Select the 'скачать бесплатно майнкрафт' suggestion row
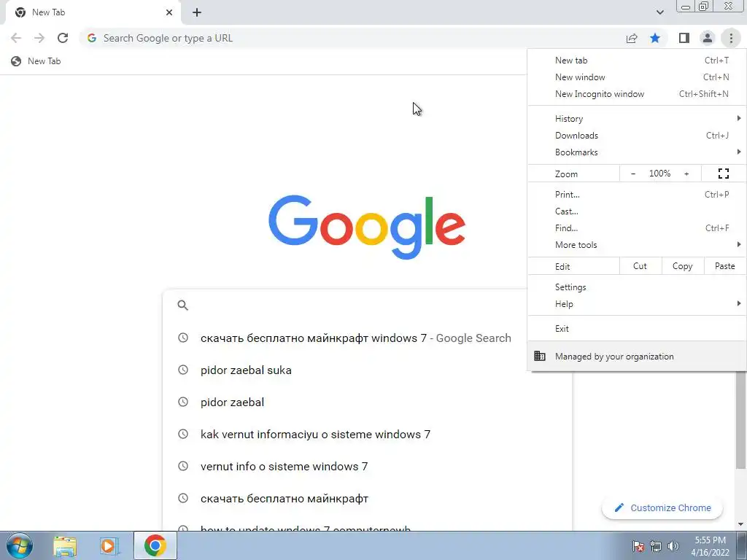Image resolution: width=747 pixels, height=560 pixels. click(x=367, y=499)
